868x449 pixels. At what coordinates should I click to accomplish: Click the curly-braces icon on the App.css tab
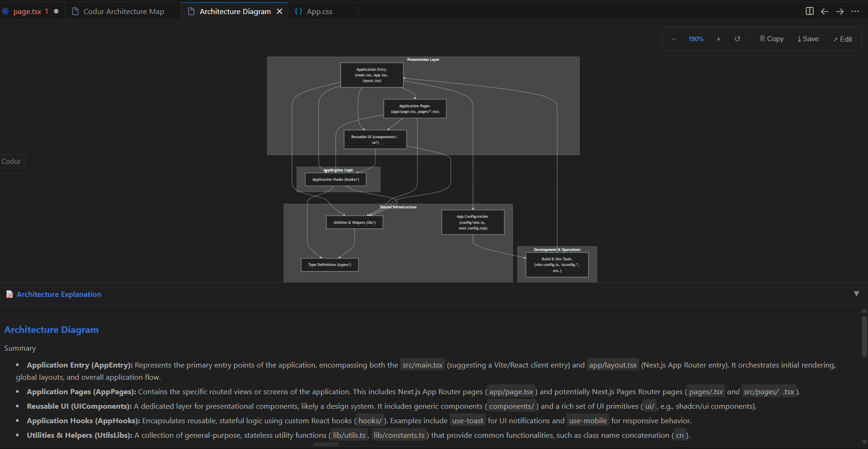pyautogui.click(x=299, y=11)
